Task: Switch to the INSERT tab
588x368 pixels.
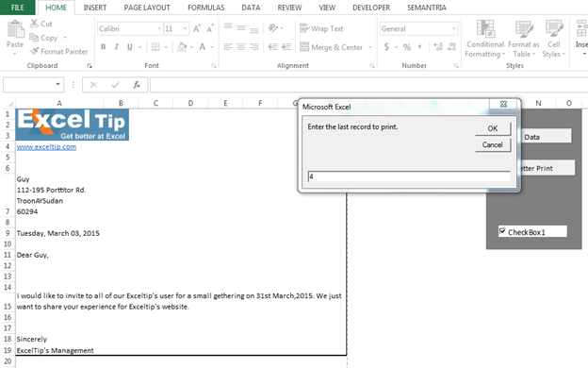Action: pyautogui.click(x=95, y=8)
